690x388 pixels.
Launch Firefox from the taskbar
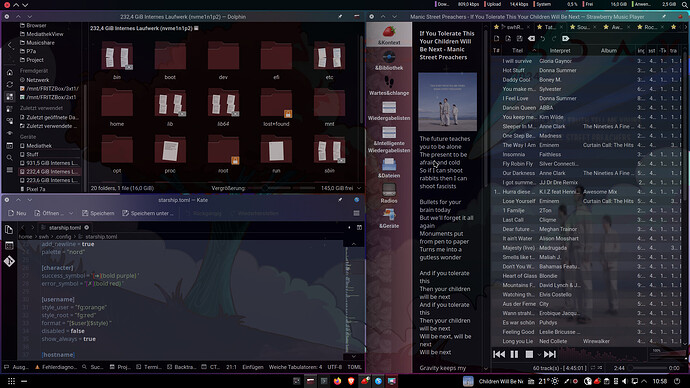pos(338,381)
